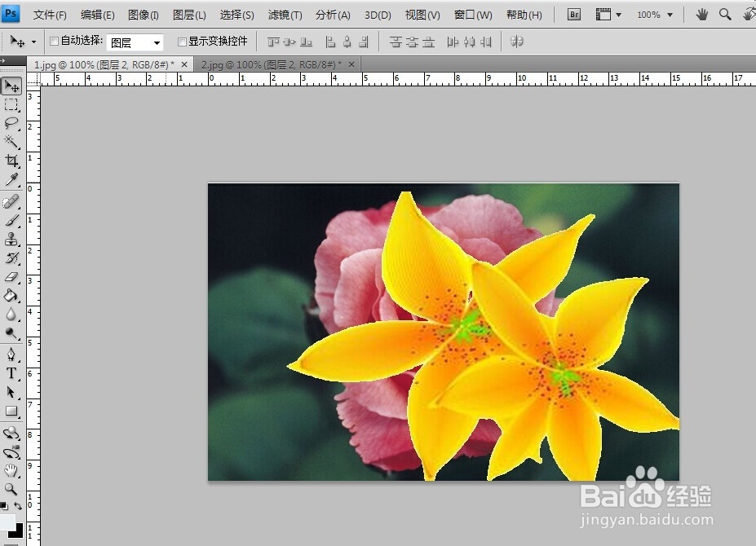Select the Eraser tool
The height and width of the screenshot is (546, 756).
coord(11,276)
